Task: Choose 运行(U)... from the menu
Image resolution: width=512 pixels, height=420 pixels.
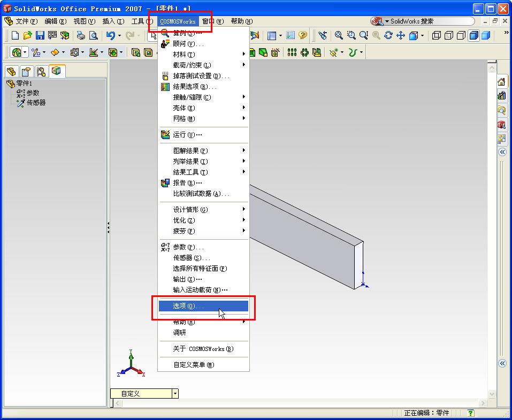Action: pos(203,134)
